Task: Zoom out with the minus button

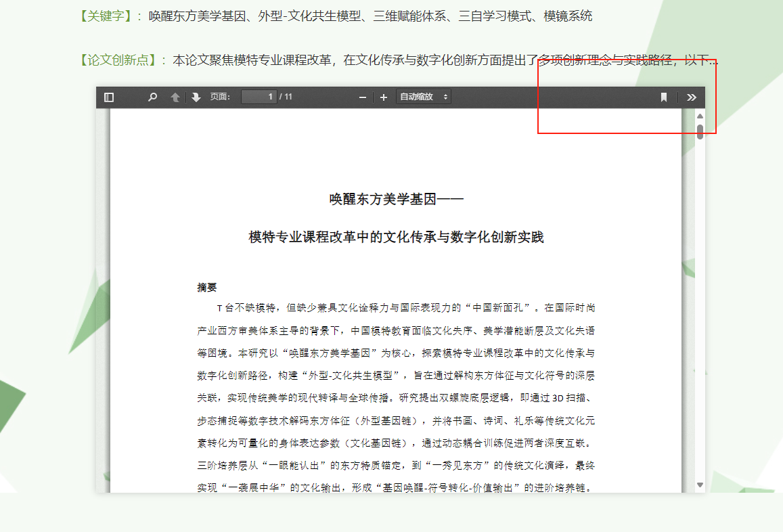Action: click(x=363, y=97)
